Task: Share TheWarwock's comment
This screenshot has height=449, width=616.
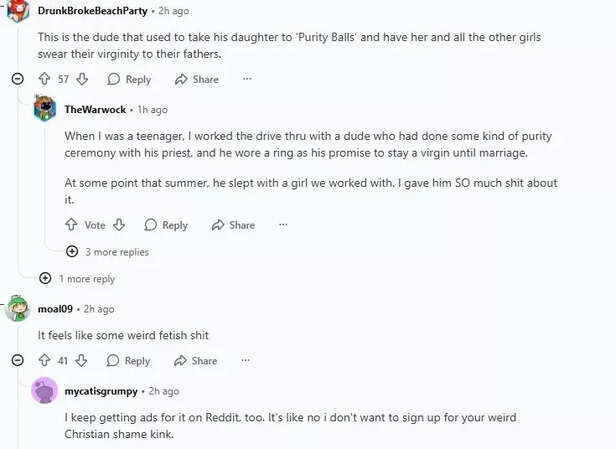Action: click(x=233, y=225)
